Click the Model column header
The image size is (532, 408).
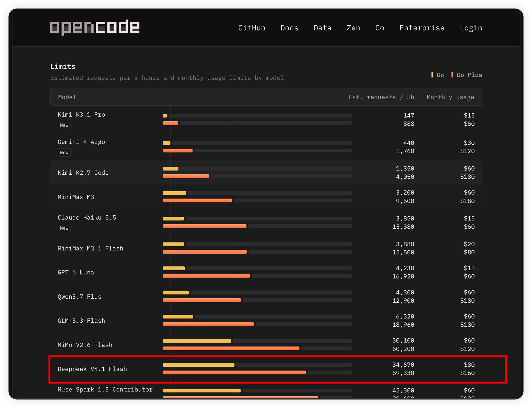pos(67,97)
